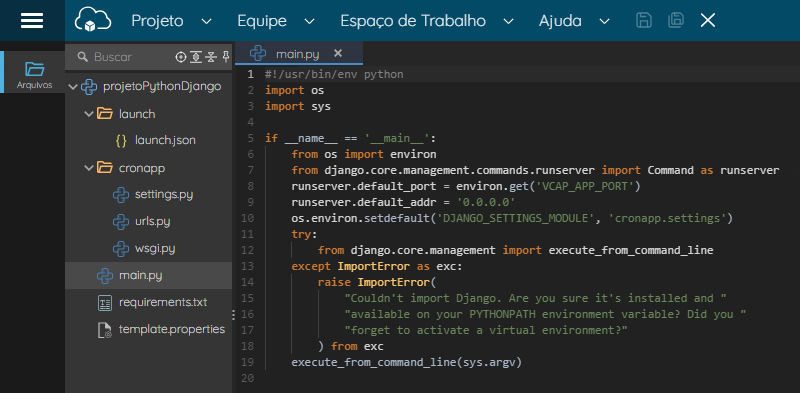Image resolution: width=800 pixels, height=393 pixels.
Task: Open the Espaço de Trabalho menu
Action: (x=427, y=21)
